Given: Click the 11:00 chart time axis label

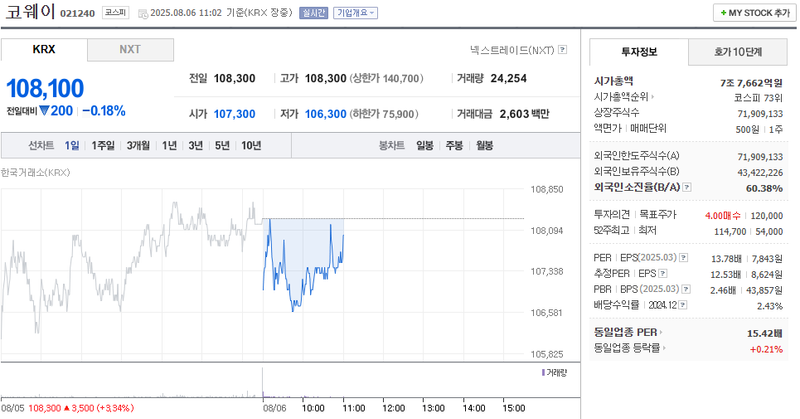Looking at the screenshot, I should tap(354, 408).
